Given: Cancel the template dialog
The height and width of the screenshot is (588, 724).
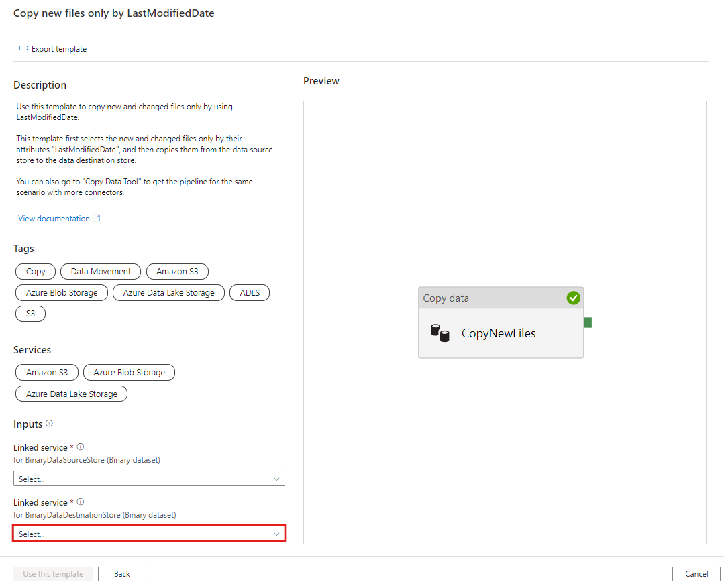Looking at the screenshot, I should (x=696, y=574).
